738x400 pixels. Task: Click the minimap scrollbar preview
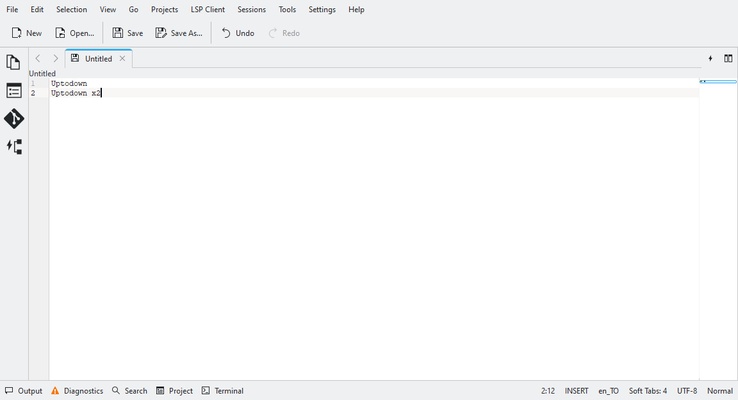point(718,82)
